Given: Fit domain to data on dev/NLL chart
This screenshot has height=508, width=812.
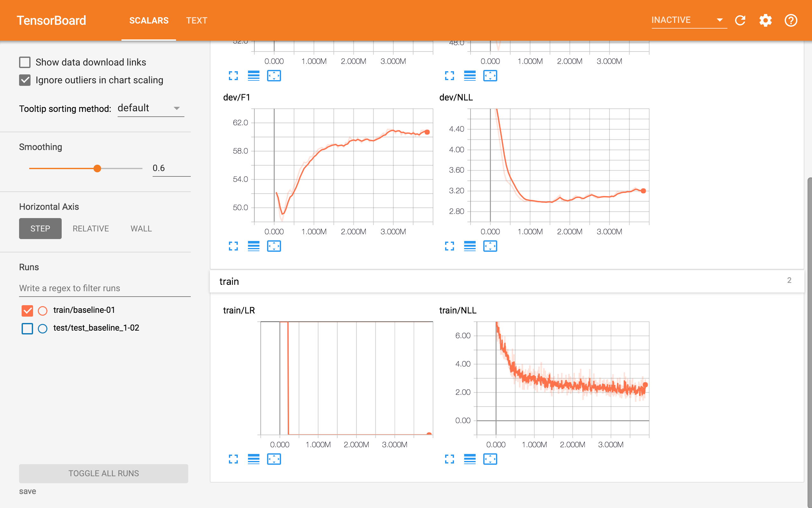Looking at the screenshot, I should coord(490,246).
